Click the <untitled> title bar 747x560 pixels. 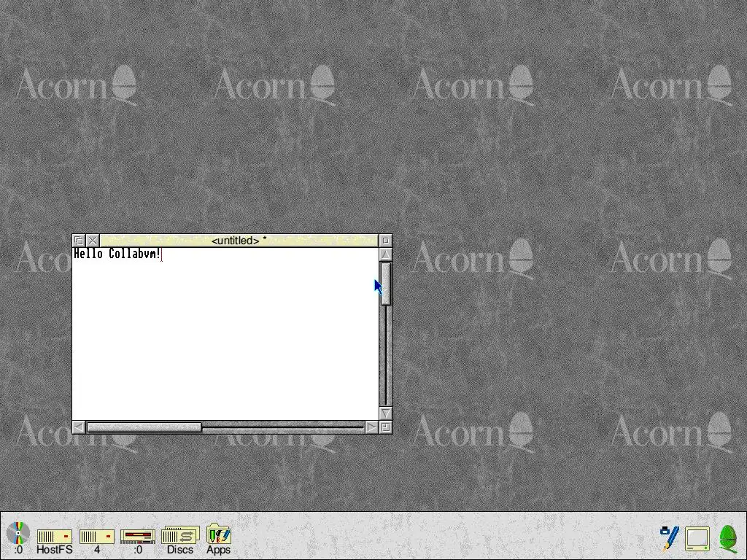(x=239, y=241)
